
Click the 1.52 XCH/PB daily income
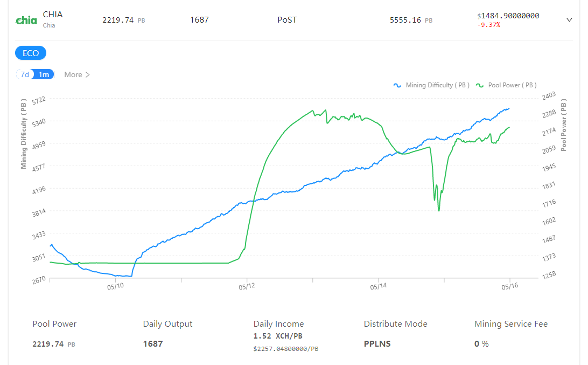(x=278, y=336)
